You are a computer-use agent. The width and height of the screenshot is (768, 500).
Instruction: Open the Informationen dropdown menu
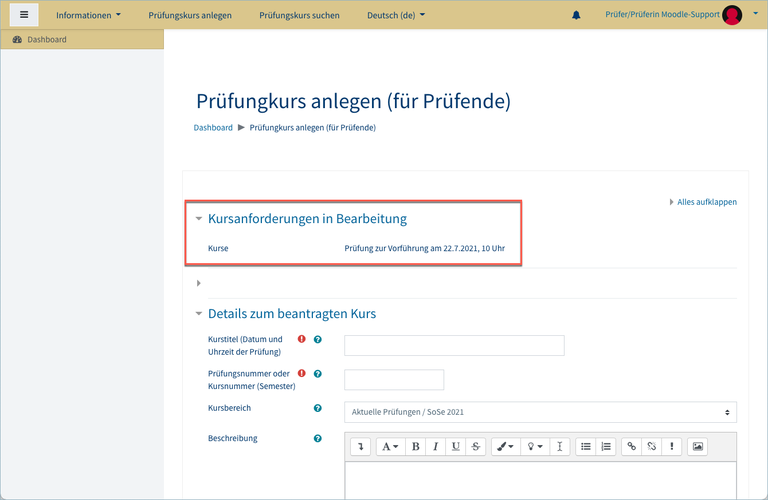point(88,15)
